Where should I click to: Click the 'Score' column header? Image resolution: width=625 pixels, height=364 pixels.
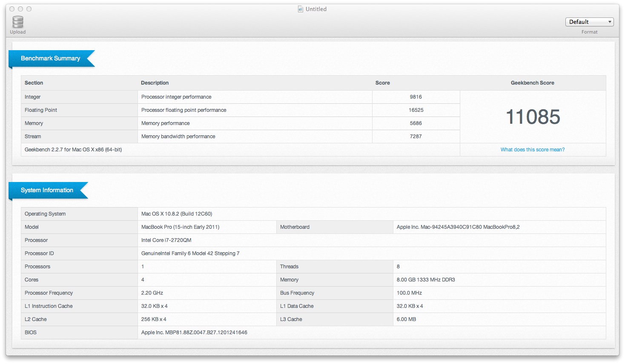tap(382, 83)
